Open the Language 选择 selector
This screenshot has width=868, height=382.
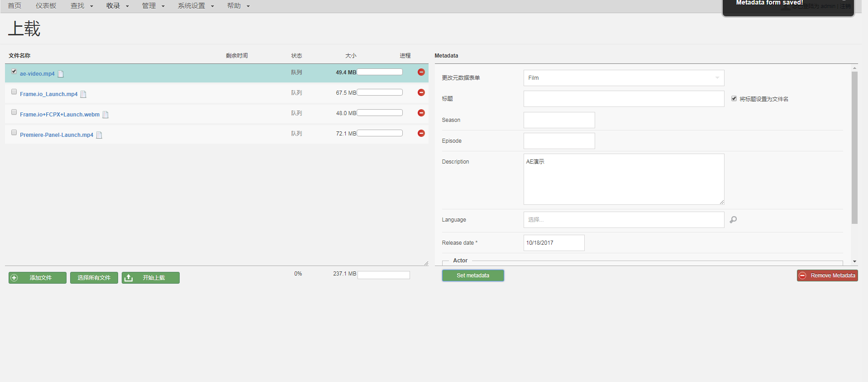tap(624, 220)
